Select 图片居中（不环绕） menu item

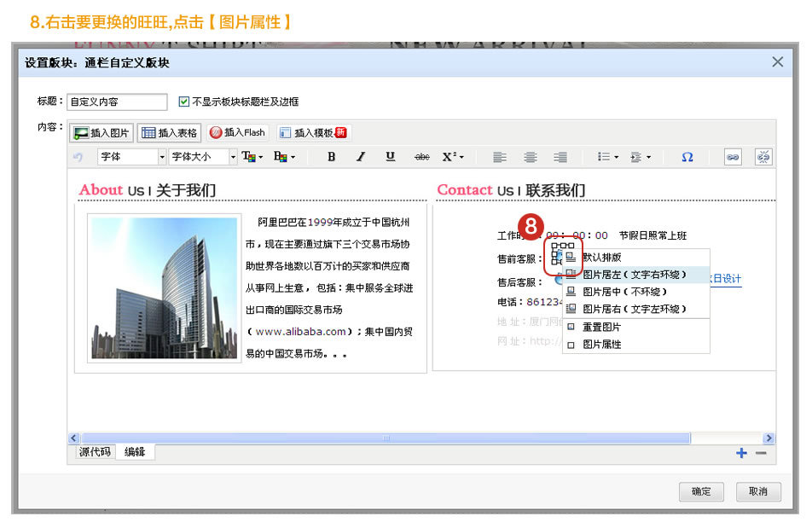636,292
